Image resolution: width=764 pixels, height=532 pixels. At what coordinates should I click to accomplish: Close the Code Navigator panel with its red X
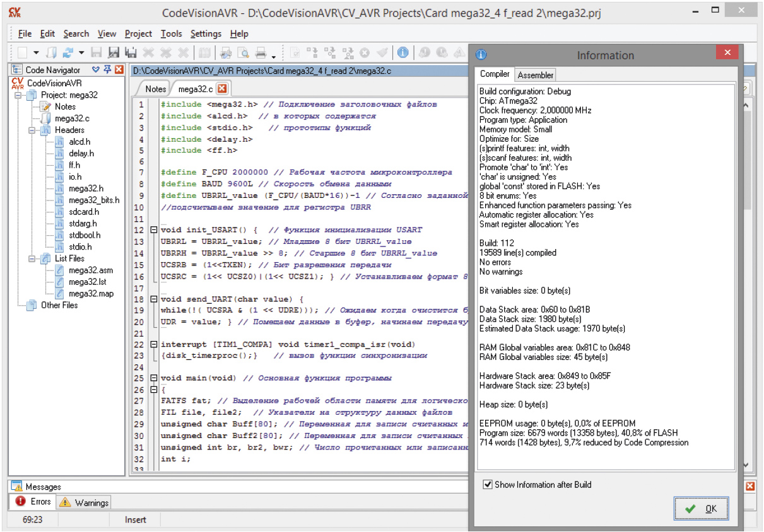click(119, 69)
